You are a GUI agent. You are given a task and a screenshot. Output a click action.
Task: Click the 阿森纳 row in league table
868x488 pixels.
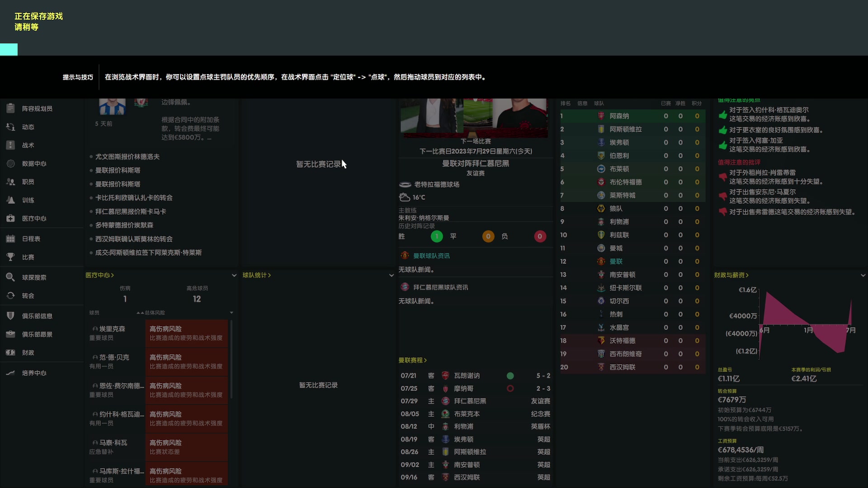pyautogui.click(x=619, y=116)
